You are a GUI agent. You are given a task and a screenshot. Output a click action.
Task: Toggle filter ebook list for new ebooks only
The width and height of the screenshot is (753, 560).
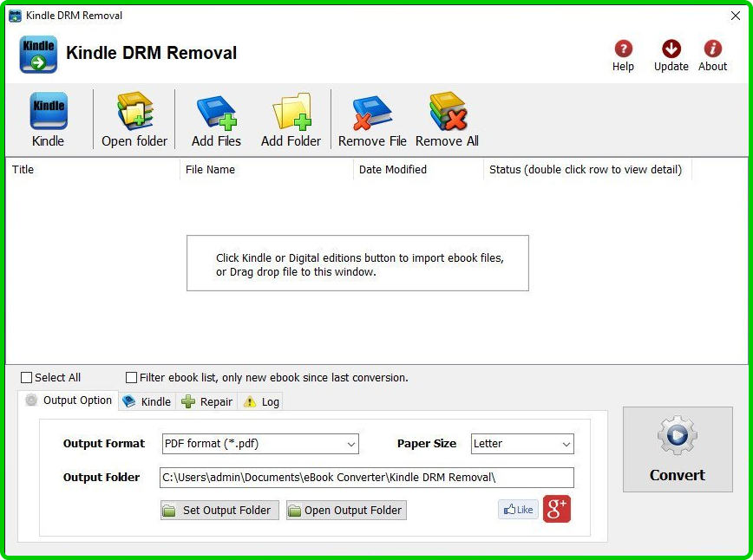131,378
